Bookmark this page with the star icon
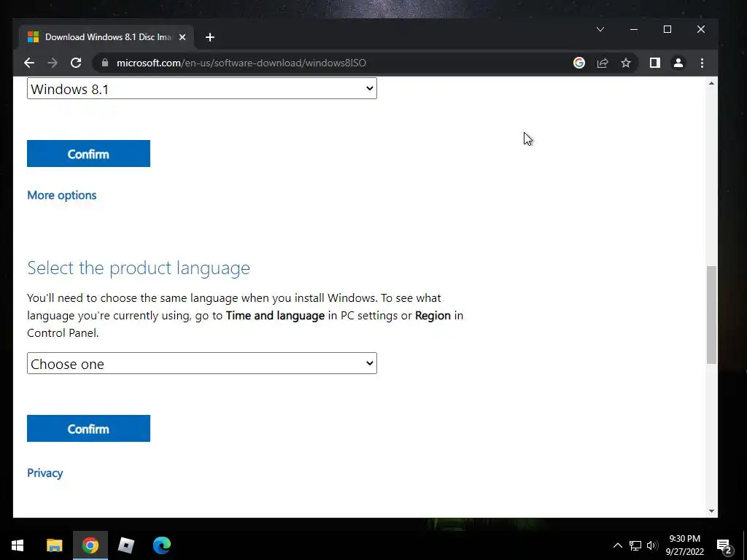Image resolution: width=747 pixels, height=560 pixels. coord(626,63)
